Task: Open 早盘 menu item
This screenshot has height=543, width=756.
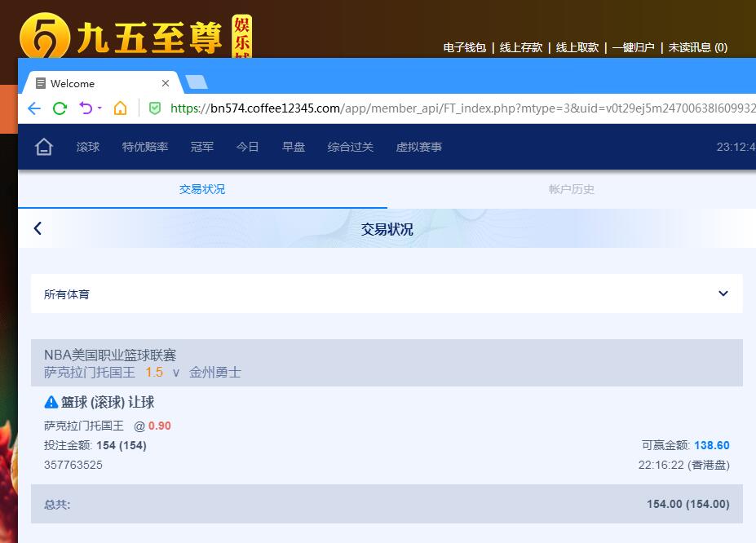Action: (293, 147)
